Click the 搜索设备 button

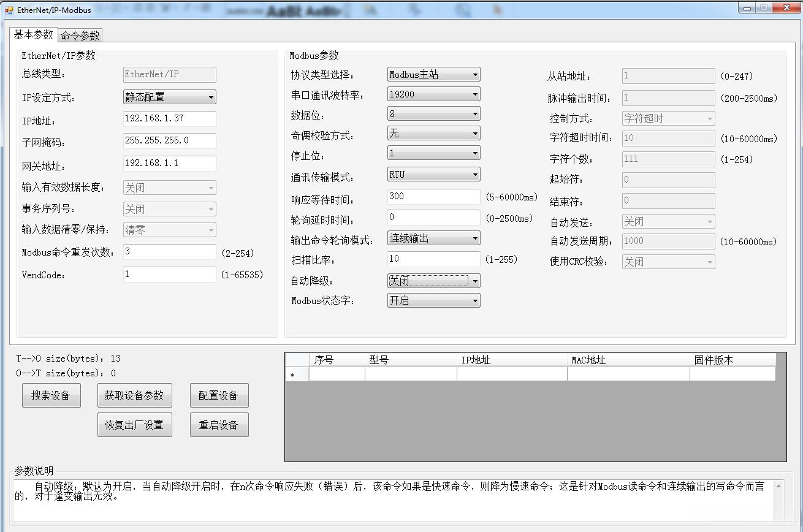(x=51, y=396)
